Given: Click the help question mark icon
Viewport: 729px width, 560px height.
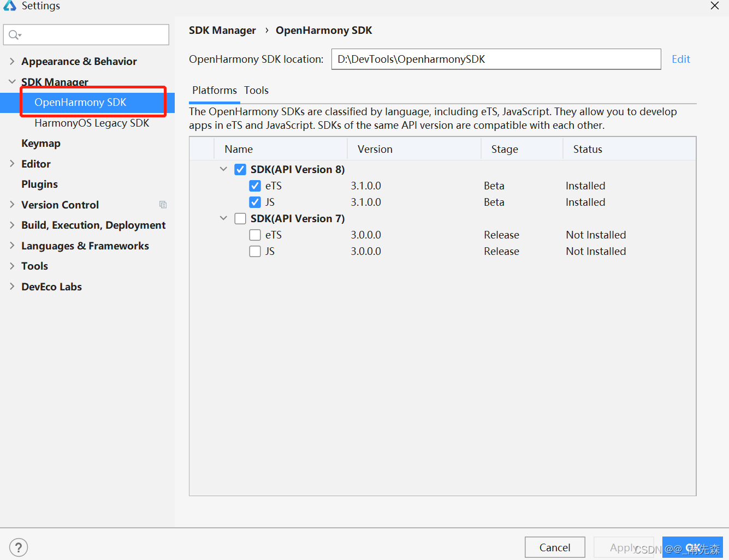Looking at the screenshot, I should click(x=19, y=547).
